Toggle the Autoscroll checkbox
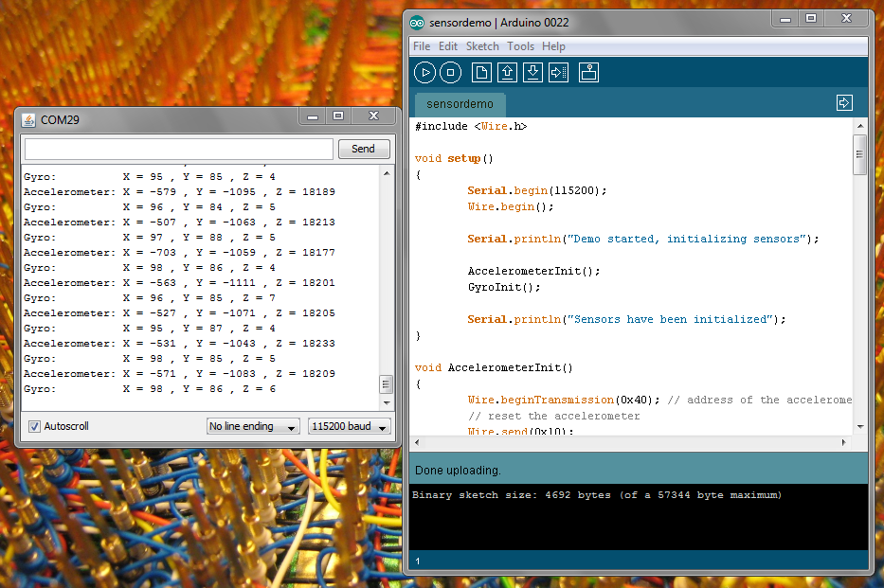 coord(34,426)
